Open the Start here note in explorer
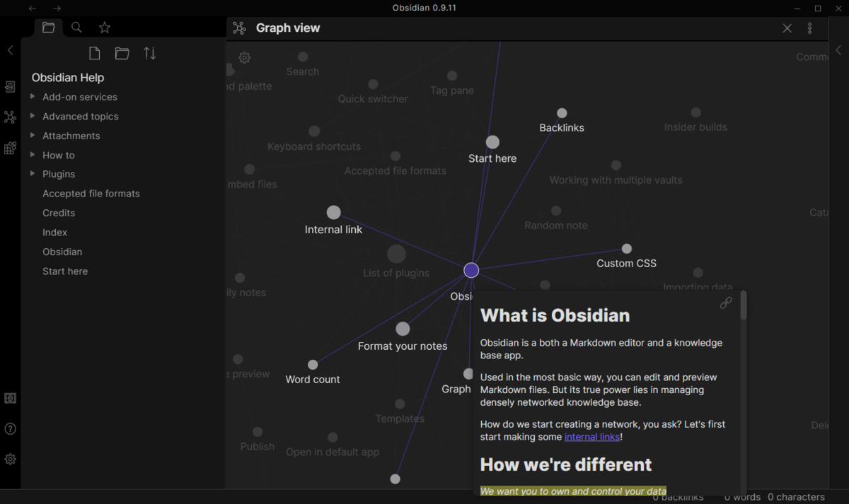The width and height of the screenshot is (849, 504). 65,271
